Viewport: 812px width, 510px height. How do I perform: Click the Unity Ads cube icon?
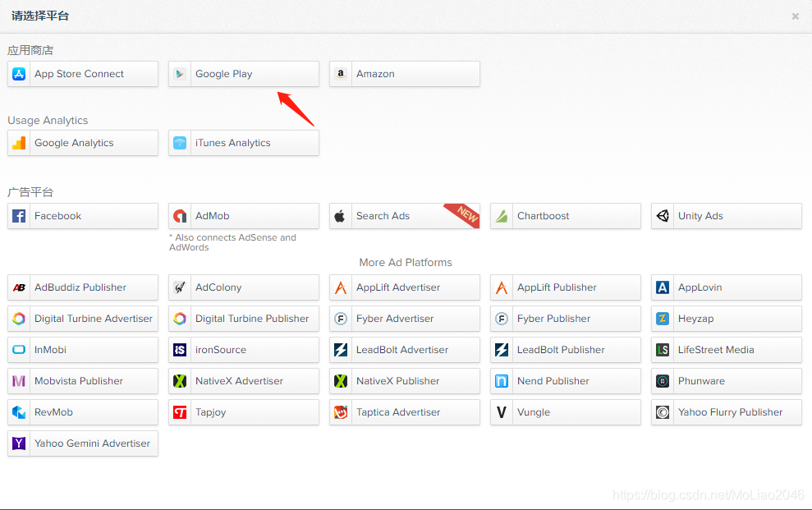click(663, 216)
